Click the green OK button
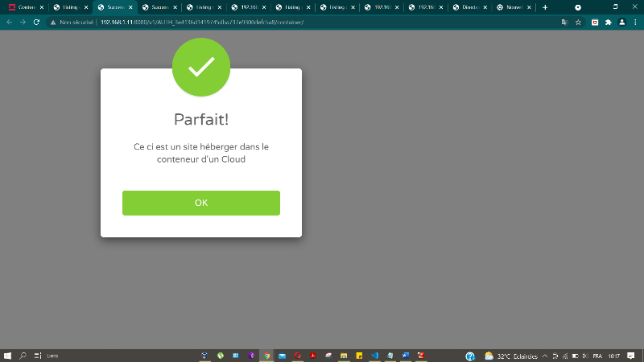Image resolution: width=644 pixels, height=362 pixels. 200,203
